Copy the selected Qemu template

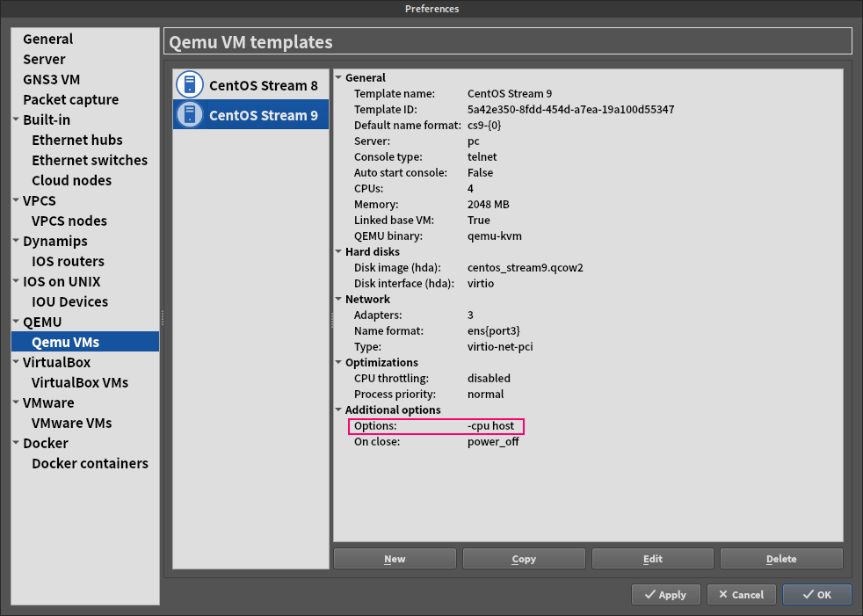[523, 557]
